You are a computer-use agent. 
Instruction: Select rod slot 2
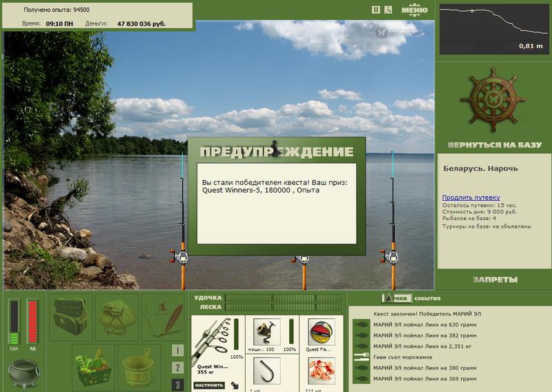click(177, 368)
